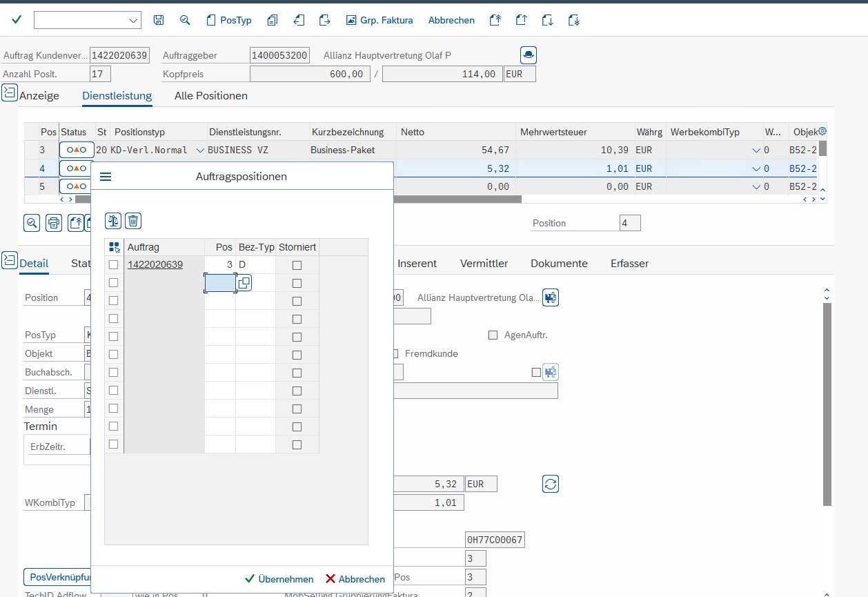Click the first page up-arrow icon
The image size is (868, 597).
pyautogui.click(x=495, y=20)
